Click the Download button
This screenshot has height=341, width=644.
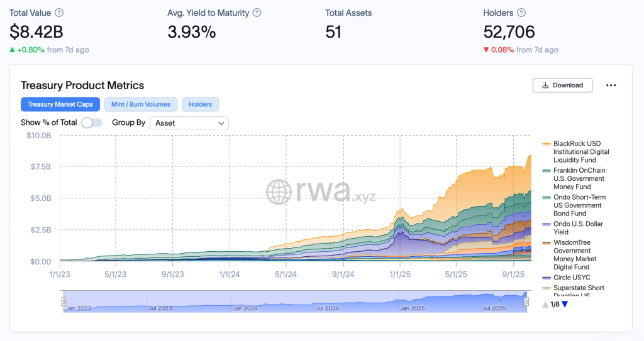pos(562,85)
